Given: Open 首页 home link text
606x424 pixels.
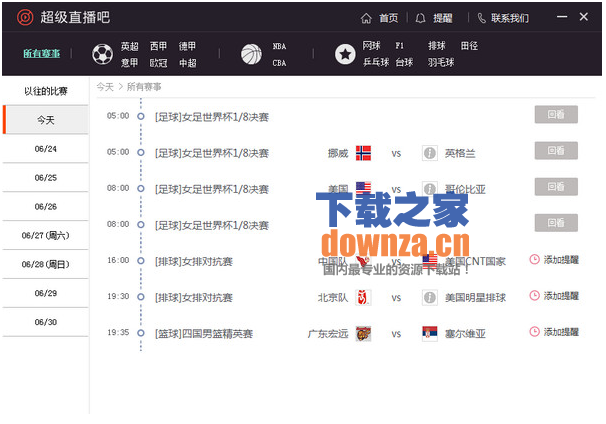Looking at the screenshot, I should pos(388,18).
